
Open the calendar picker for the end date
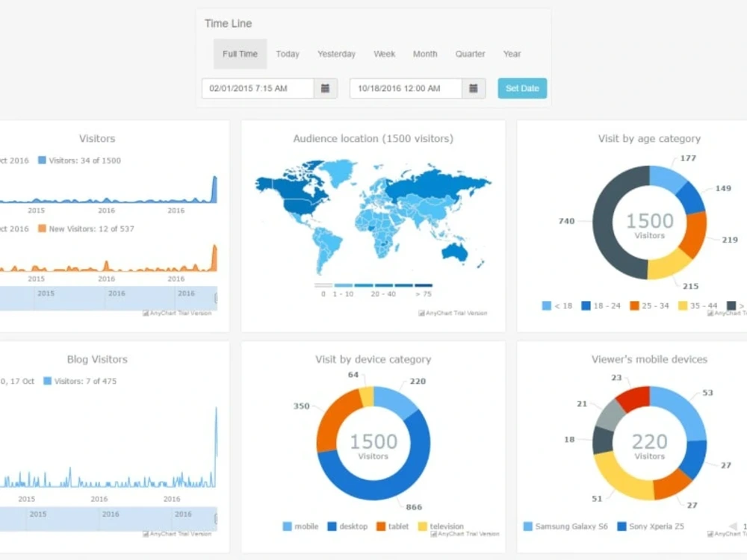474,88
